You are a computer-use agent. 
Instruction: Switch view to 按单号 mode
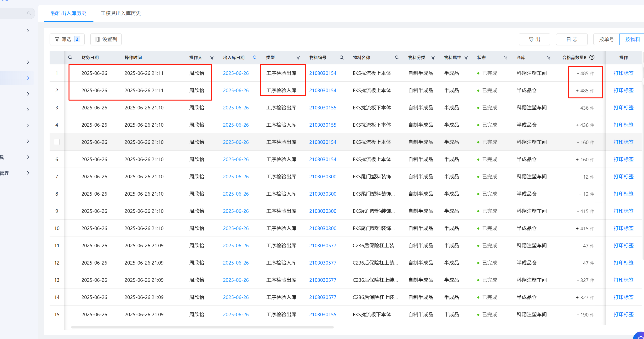pos(606,39)
